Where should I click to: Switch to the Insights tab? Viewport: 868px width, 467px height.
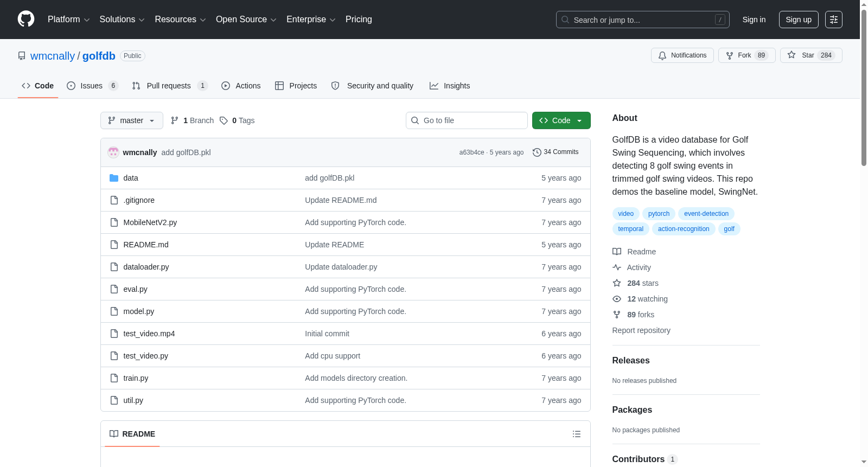450,86
